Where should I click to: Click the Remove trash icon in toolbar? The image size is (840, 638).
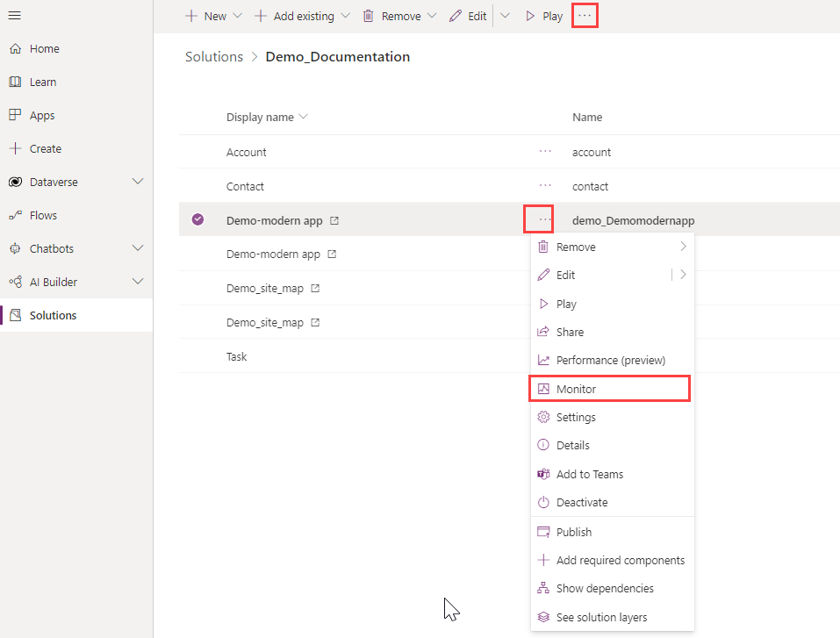(x=368, y=16)
